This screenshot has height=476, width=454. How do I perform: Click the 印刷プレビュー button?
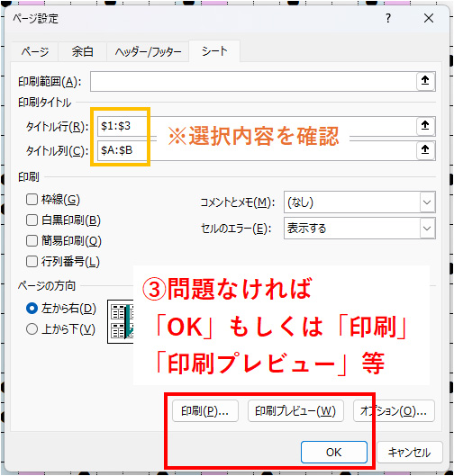point(295,411)
